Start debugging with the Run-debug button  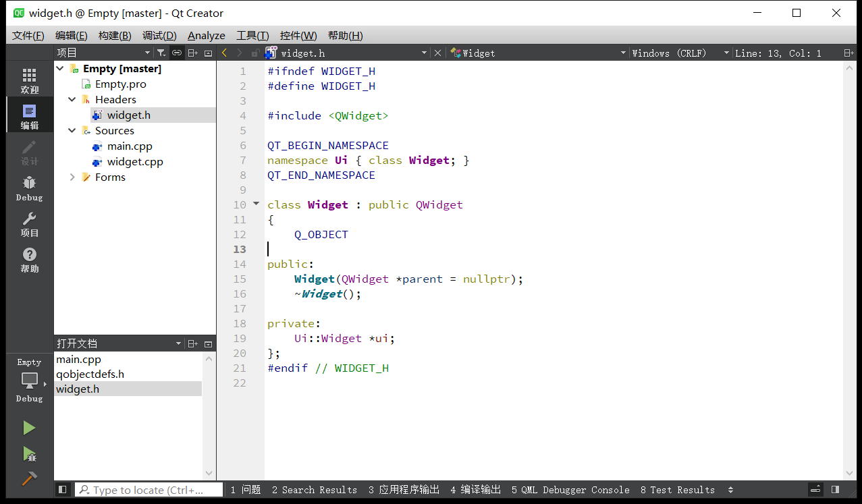(29, 453)
